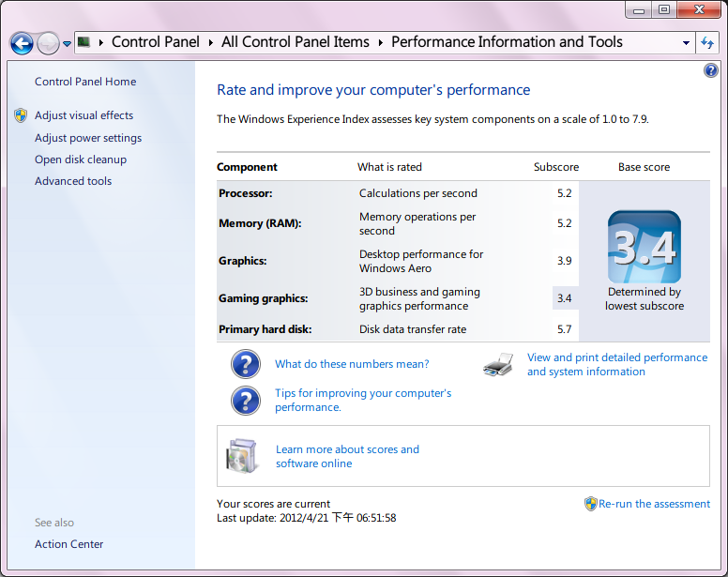Image resolution: width=728 pixels, height=577 pixels.
Task: Go back with the blue Back arrow
Action: (x=22, y=44)
